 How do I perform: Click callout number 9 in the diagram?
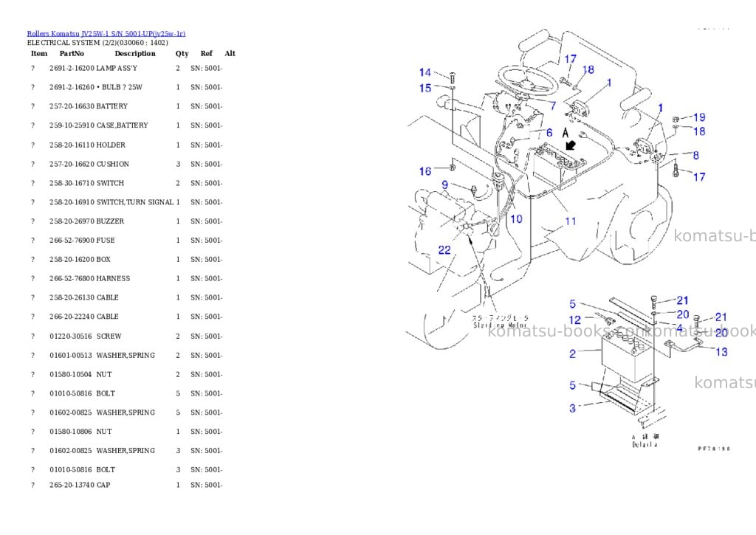click(444, 184)
